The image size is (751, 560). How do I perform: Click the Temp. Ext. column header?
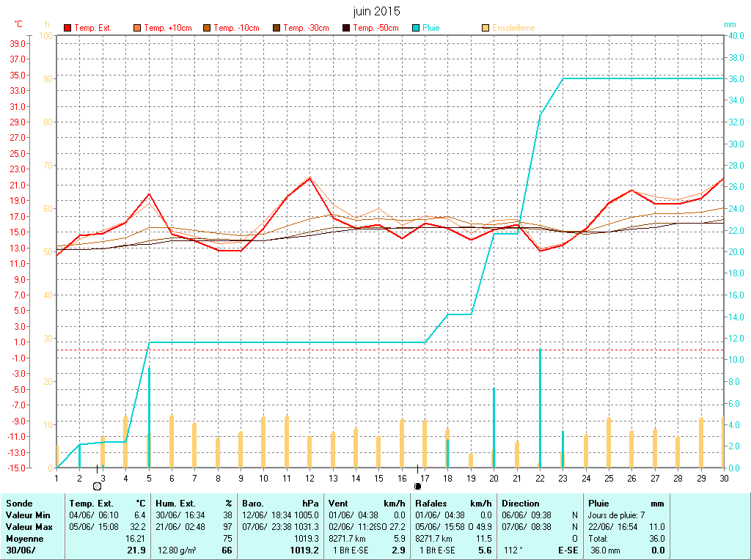91,504
